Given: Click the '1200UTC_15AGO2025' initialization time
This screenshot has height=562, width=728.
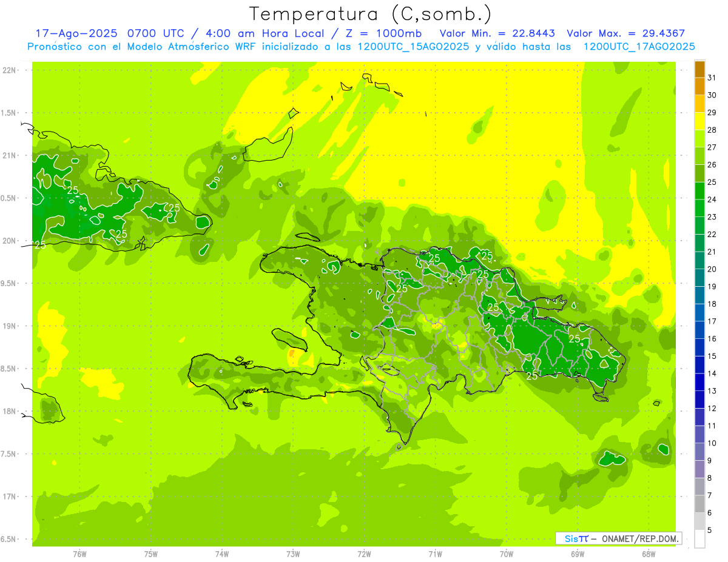Looking at the screenshot, I should pos(413,47).
